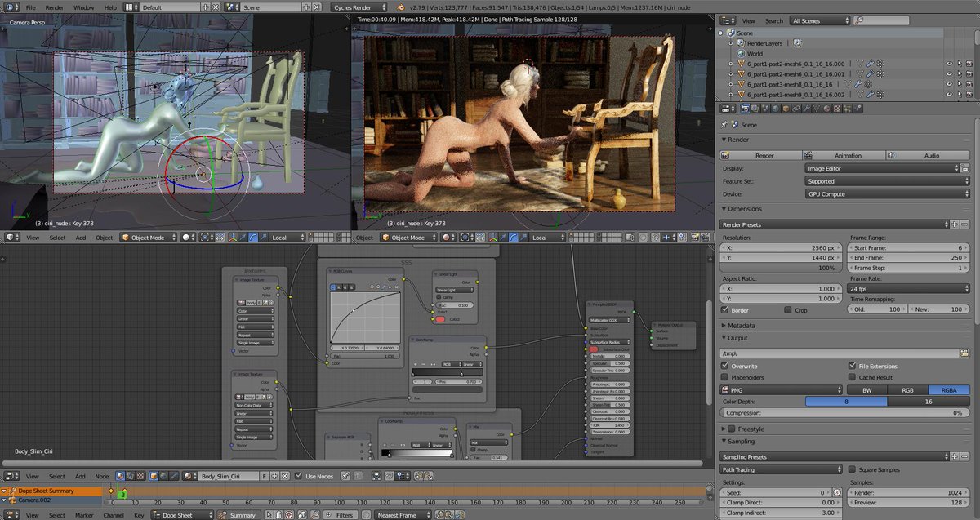The height and width of the screenshot is (520, 980).
Task: Enable the Placeholders checkbox
Action: pos(725,377)
